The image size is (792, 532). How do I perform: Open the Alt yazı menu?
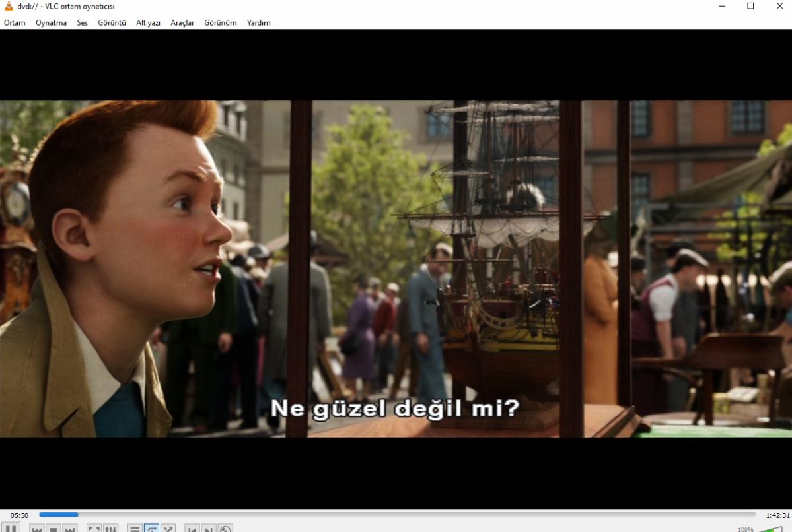coord(148,22)
